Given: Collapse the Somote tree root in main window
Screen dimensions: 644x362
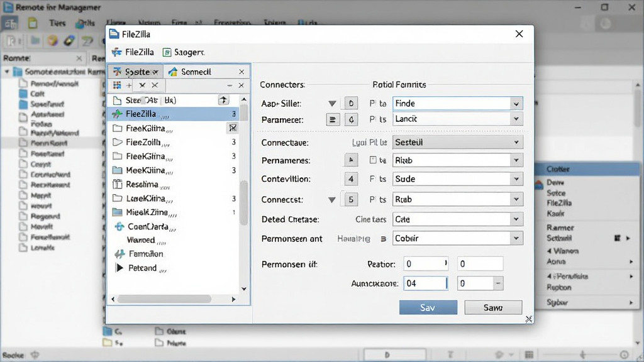Looking at the screenshot, I should coord(6,72).
